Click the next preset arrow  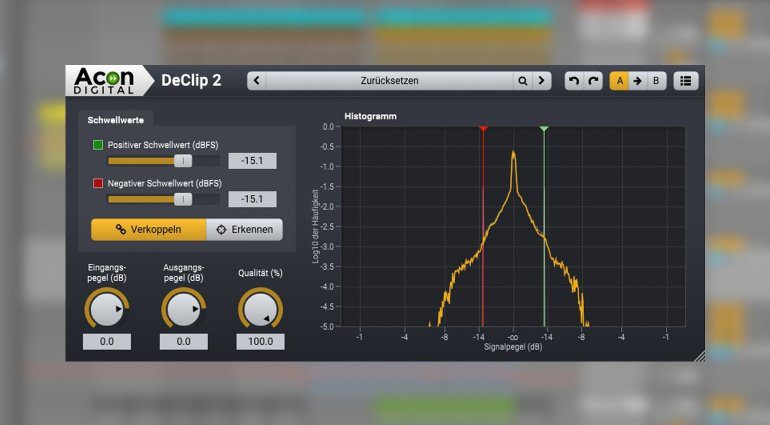(x=542, y=81)
